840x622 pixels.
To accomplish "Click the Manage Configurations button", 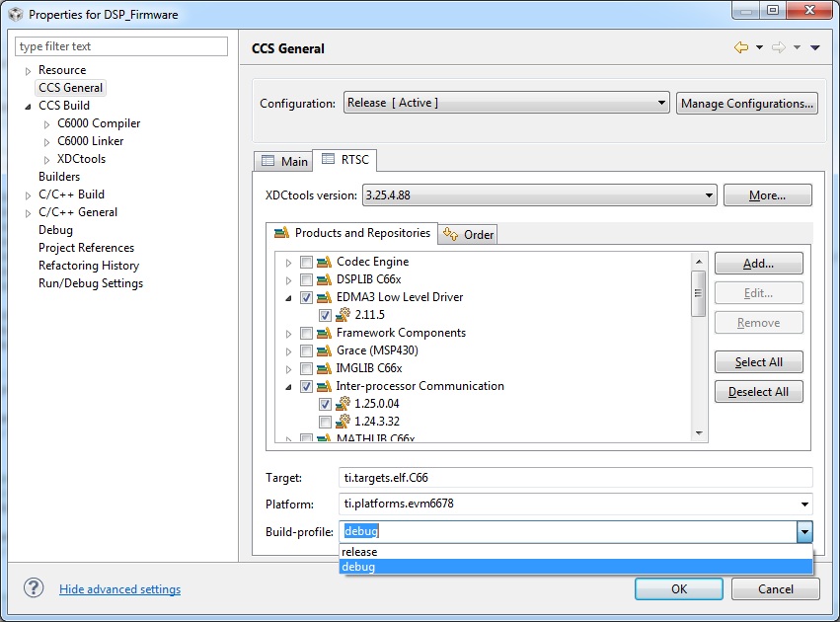I will tap(747, 103).
